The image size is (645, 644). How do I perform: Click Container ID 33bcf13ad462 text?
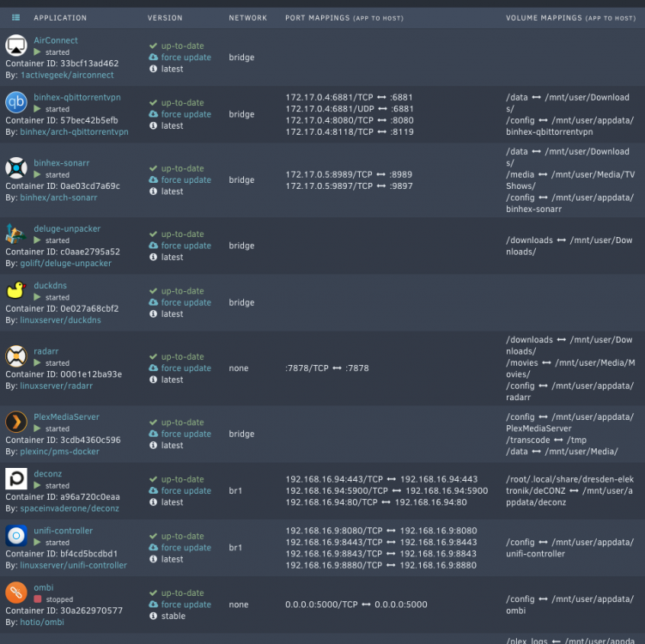[62, 64]
